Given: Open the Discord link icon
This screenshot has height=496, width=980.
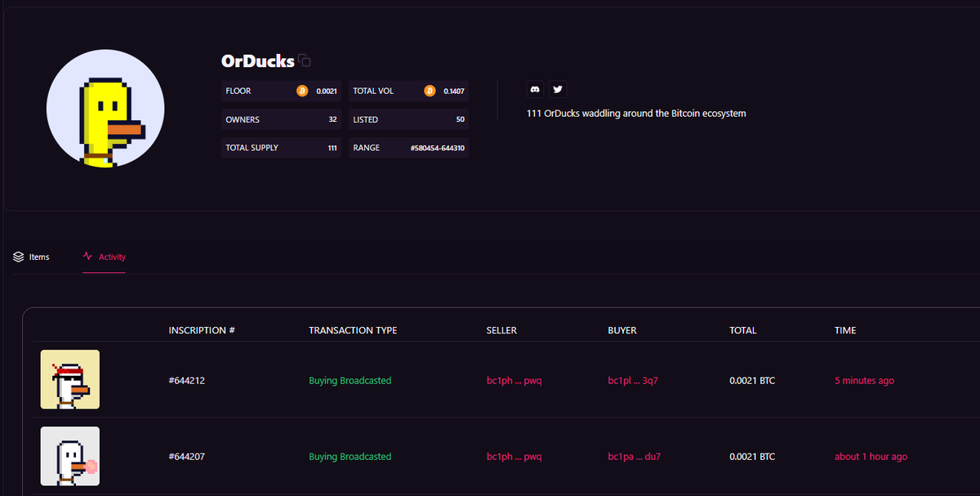Looking at the screenshot, I should (x=536, y=89).
